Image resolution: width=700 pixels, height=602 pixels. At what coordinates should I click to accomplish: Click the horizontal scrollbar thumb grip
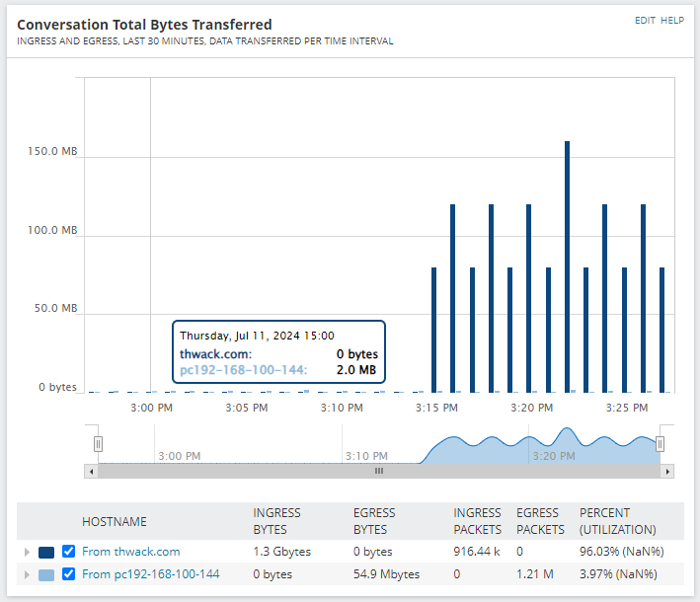pyautogui.click(x=378, y=472)
